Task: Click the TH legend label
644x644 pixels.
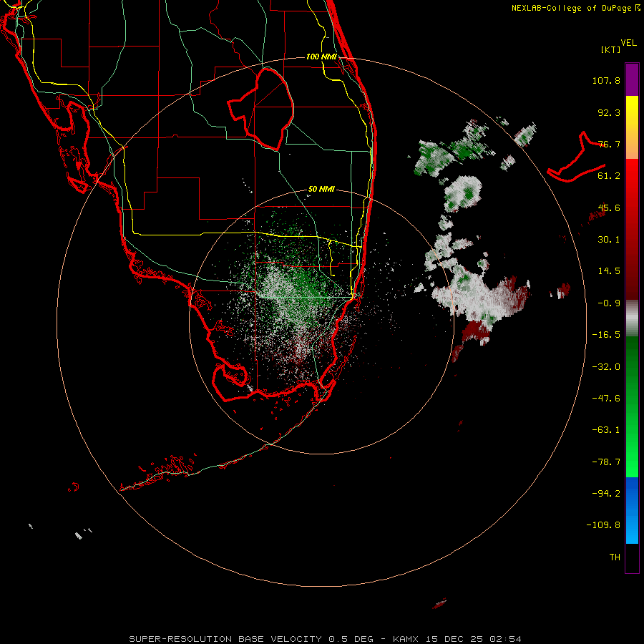Action: [x=615, y=557]
